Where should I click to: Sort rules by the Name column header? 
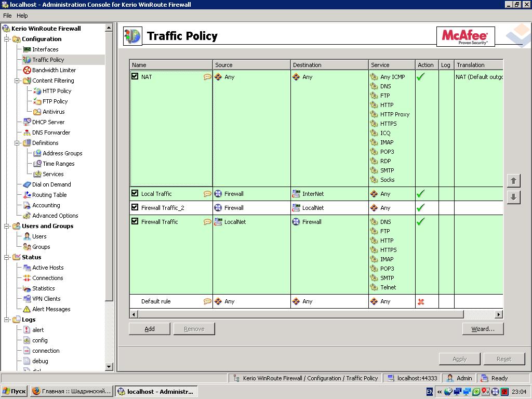[x=171, y=65]
